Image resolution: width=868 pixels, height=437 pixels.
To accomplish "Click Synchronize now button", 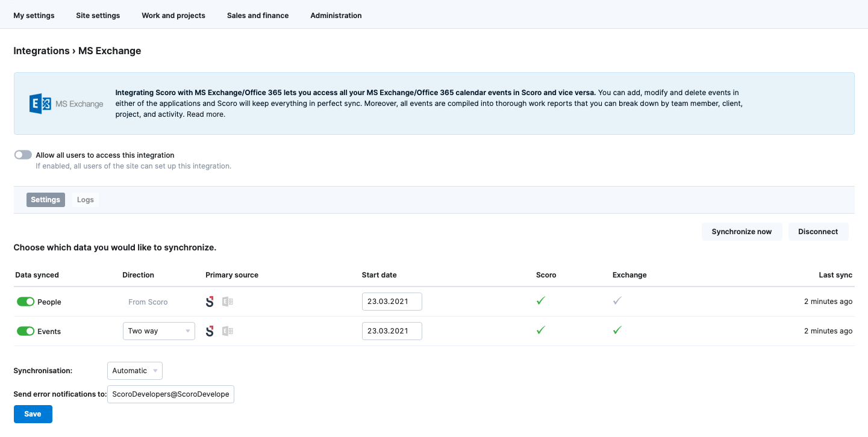I will point(742,232).
